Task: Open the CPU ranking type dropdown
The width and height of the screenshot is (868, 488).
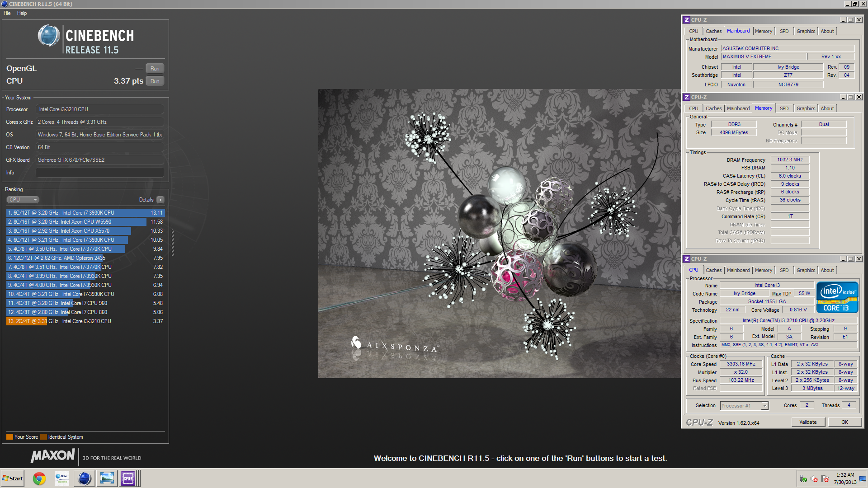Action: [23, 200]
